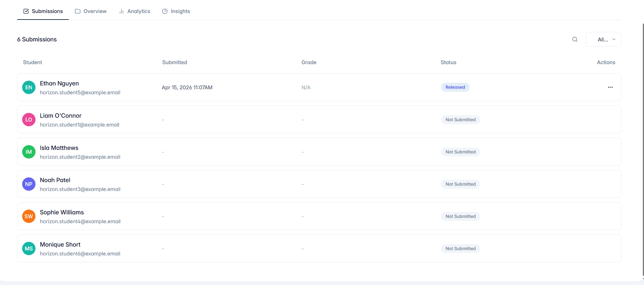Screen dimensions: 644x285
Task: Click the Actions column header
Action: click(x=606, y=62)
